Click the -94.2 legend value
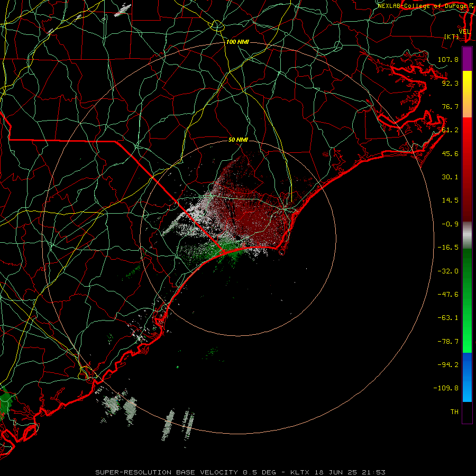This screenshot has height=476, width=476. pos(448,364)
